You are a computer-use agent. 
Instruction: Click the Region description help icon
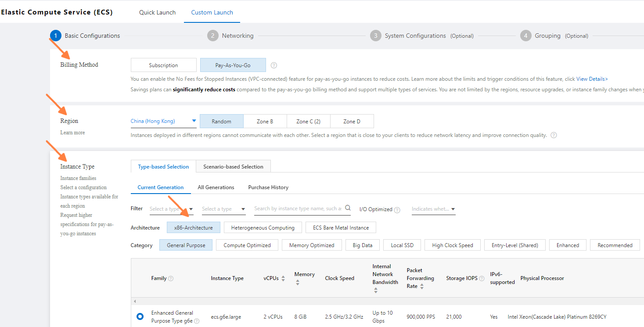(554, 135)
